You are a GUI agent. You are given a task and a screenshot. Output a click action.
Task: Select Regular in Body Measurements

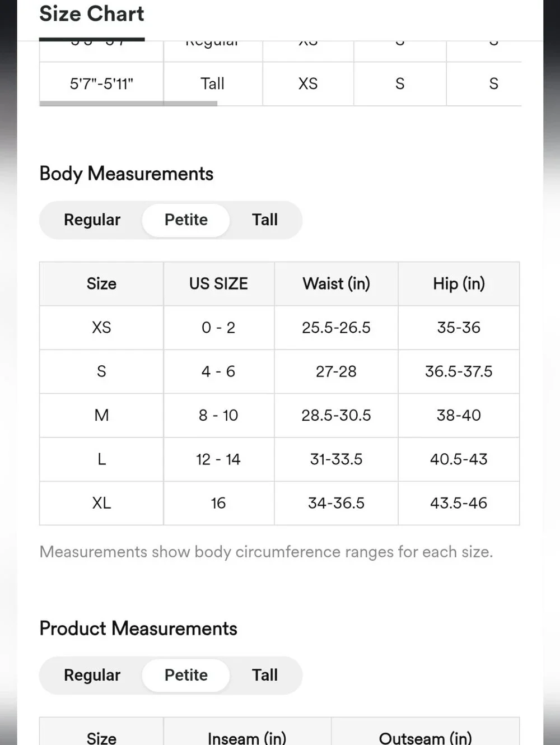click(x=92, y=220)
